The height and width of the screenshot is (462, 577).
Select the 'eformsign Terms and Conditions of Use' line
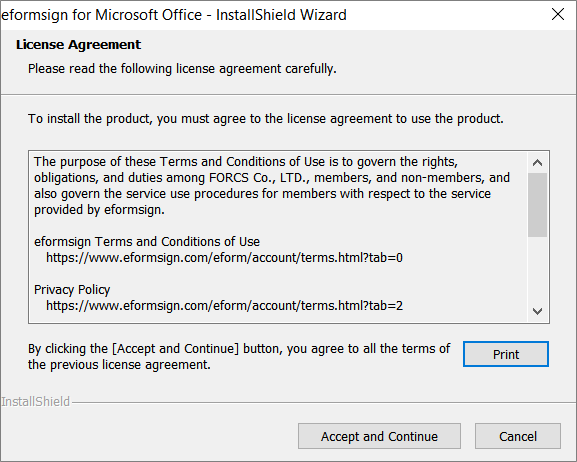(147, 241)
